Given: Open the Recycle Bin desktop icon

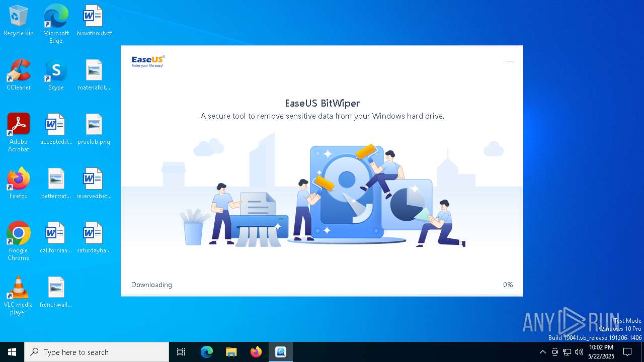Looking at the screenshot, I should [x=19, y=21].
